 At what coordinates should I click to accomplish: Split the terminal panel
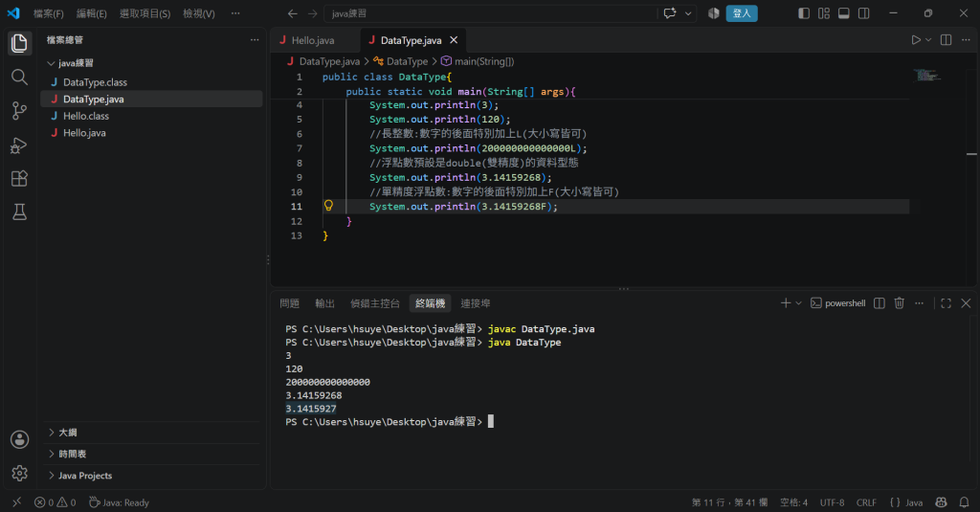880,303
